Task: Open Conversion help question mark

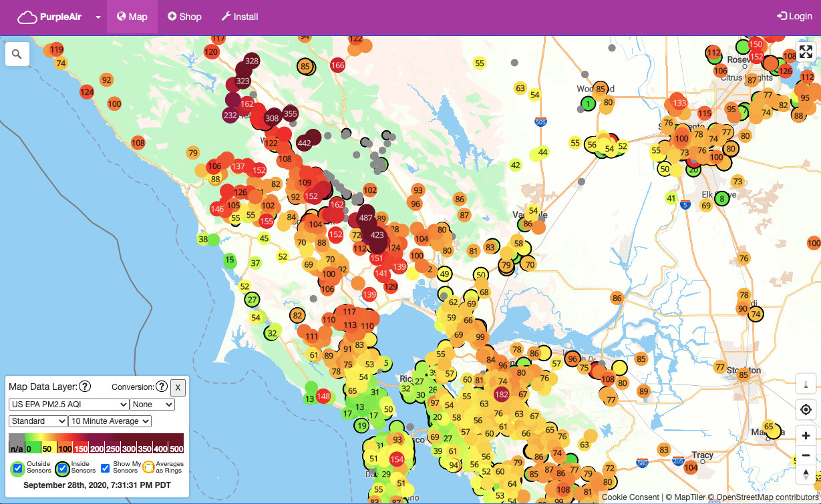Action: pos(161,387)
